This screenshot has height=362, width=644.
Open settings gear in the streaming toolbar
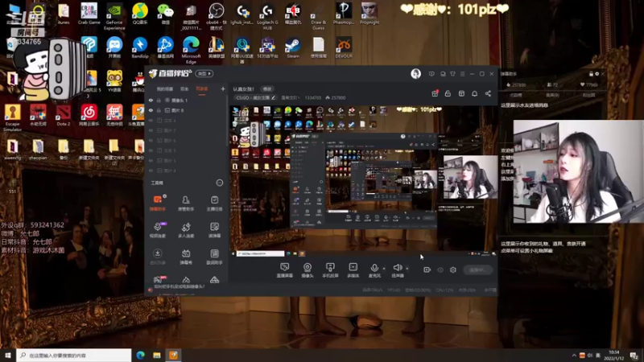(453, 269)
